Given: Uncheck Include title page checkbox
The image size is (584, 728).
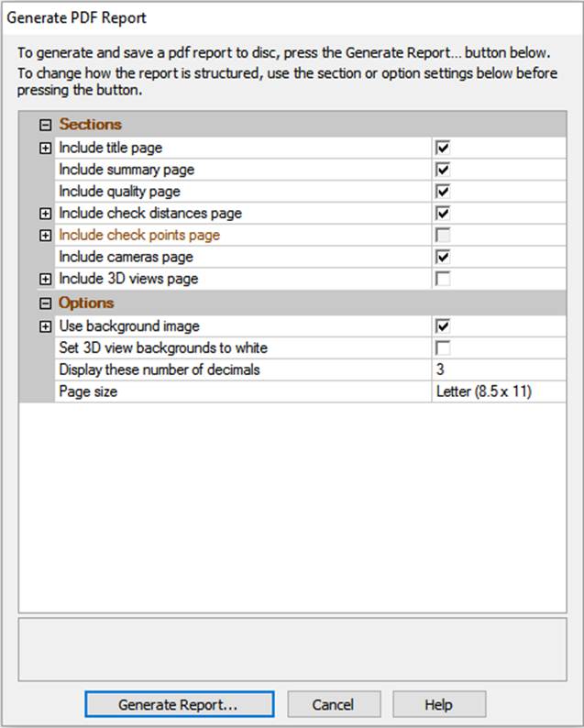Looking at the screenshot, I should pos(443,148).
